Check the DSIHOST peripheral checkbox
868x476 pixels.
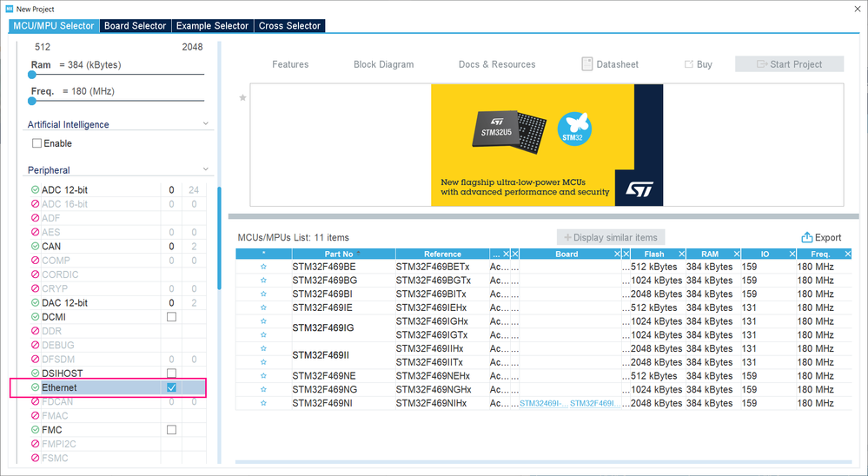point(172,374)
